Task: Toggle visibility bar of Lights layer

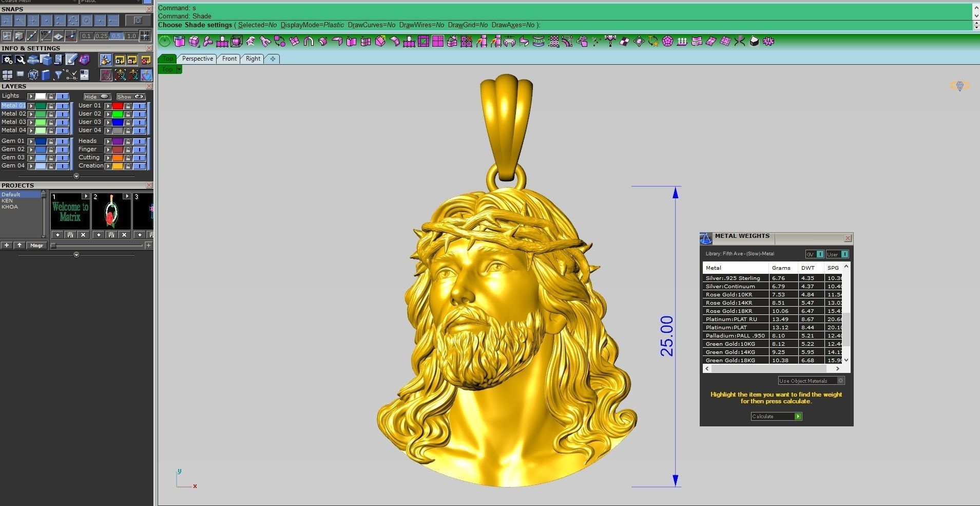Action: tap(63, 96)
